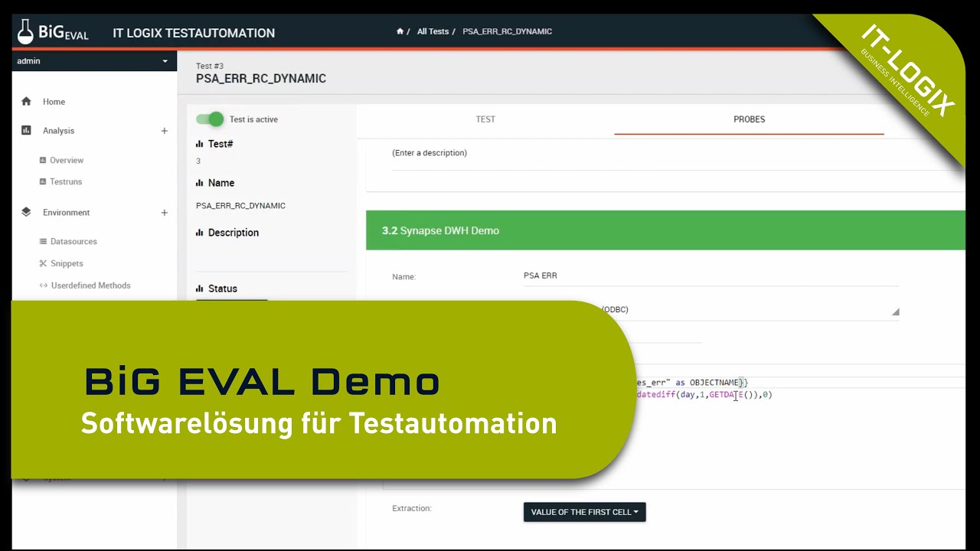
Task: Click the Overview item icon
Action: coord(43,161)
